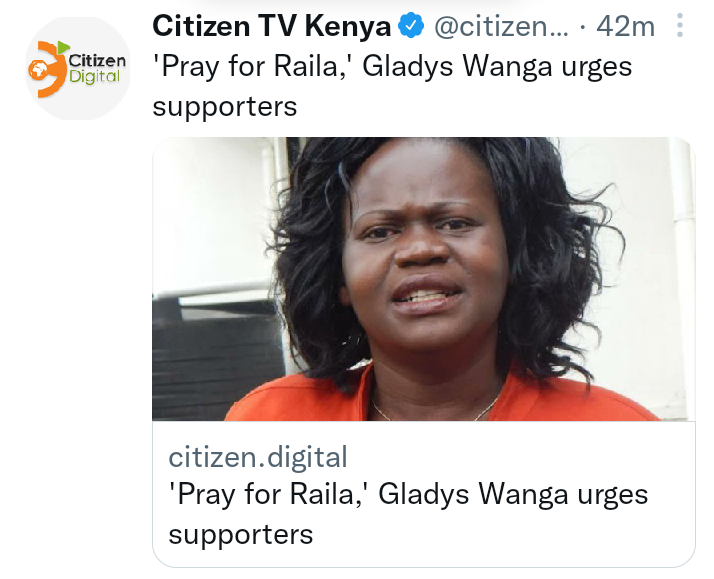Click the 'Citizen Digital' wordmark inside avatar
Viewport: 714px width, 579px height.
[97, 68]
